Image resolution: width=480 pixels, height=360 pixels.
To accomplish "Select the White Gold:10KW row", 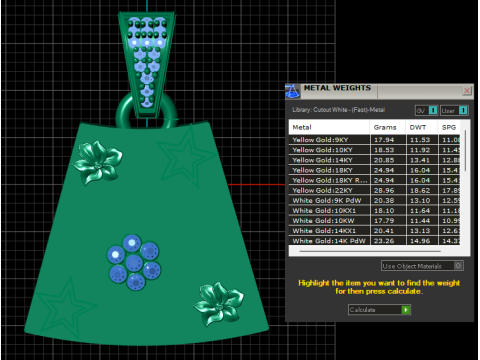I will [374, 221].
